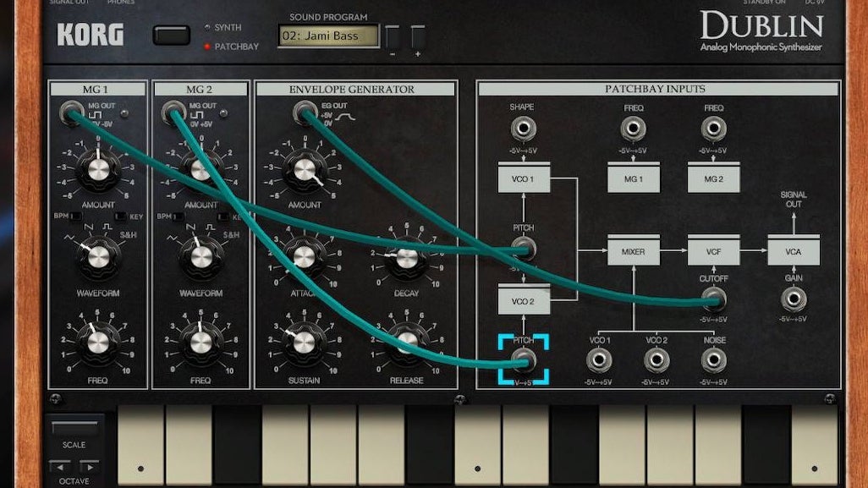The width and height of the screenshot is (868, 488).
Task: Click the octave up arrow button
Action: tap(90, 466)
